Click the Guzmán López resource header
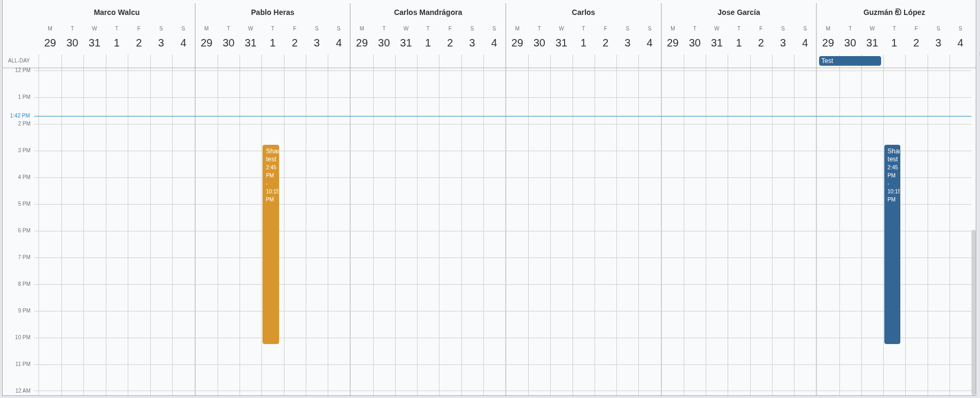This screenshot has width=980, height=398. tap(893, 12)
